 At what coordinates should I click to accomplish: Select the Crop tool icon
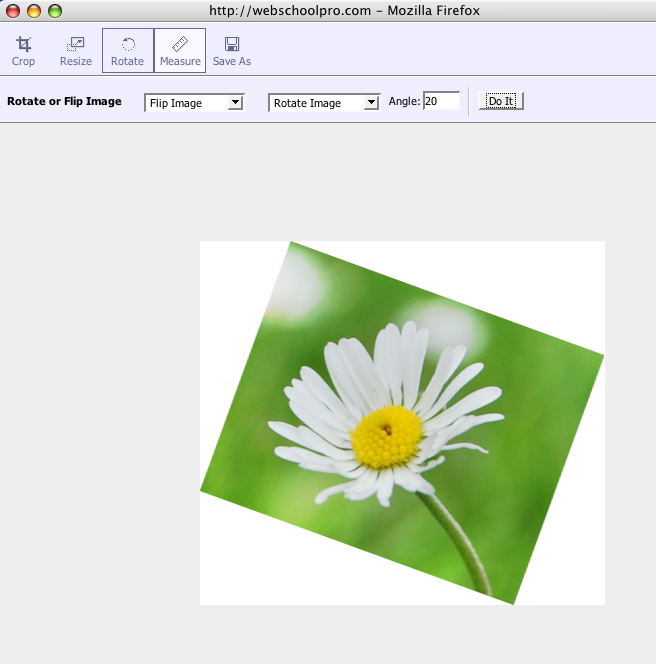coord(23,44)
